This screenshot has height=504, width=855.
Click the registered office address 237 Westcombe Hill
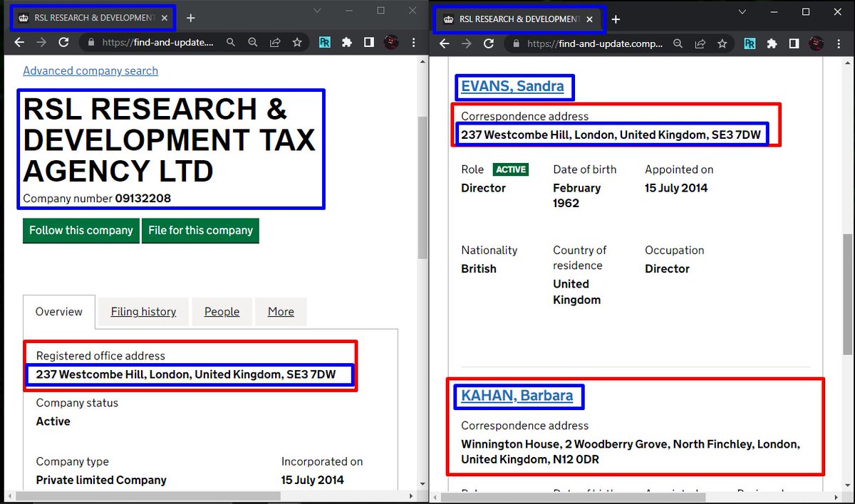coord(185,374)
